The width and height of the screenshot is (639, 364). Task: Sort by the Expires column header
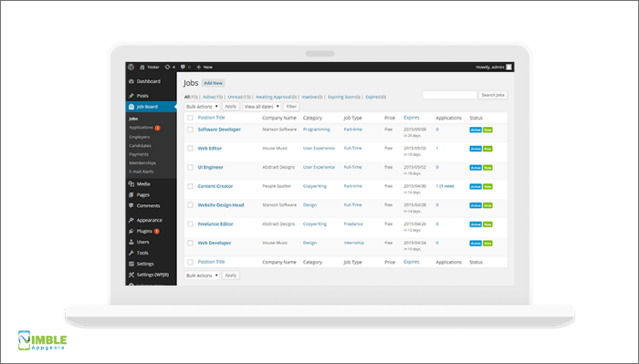(x=412, y=118)
